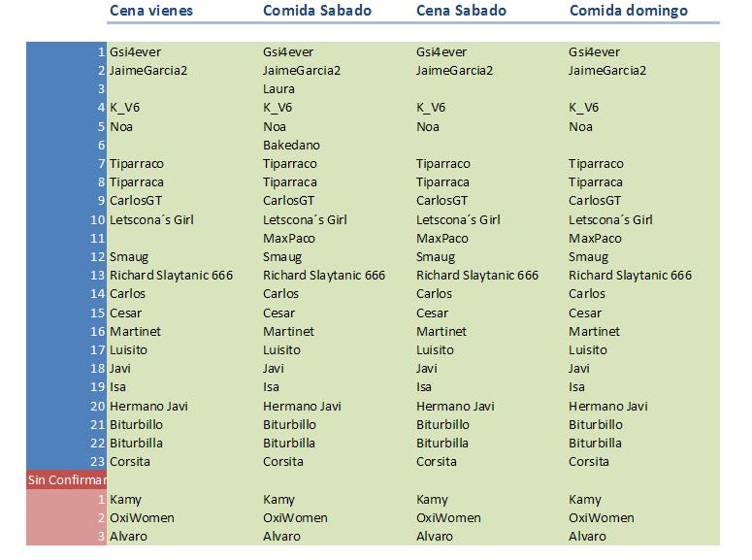Image resolution: width=752 pixels, height=560 pixels.
Task: Click 'Kamy' in the Comida domingo column
Action: (585, 500)
